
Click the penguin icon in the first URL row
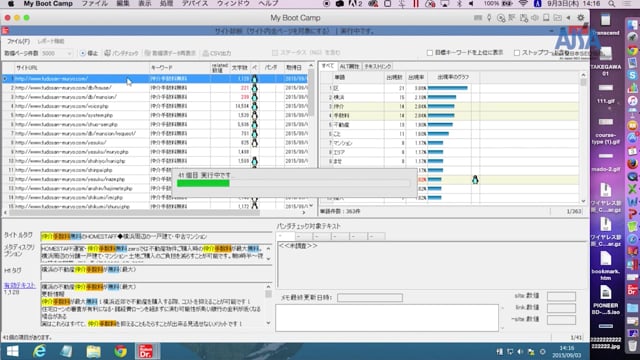[255, 78]
